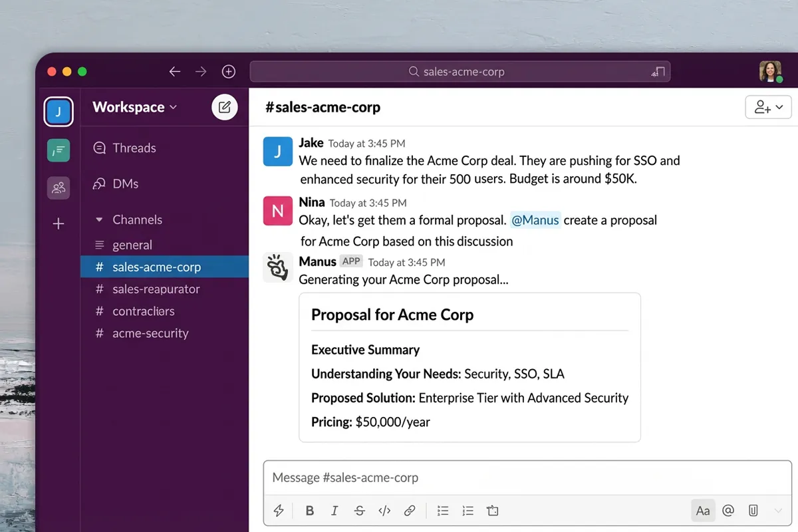Click the Message #sales-acme-corp input field

[x=525, y=477]
